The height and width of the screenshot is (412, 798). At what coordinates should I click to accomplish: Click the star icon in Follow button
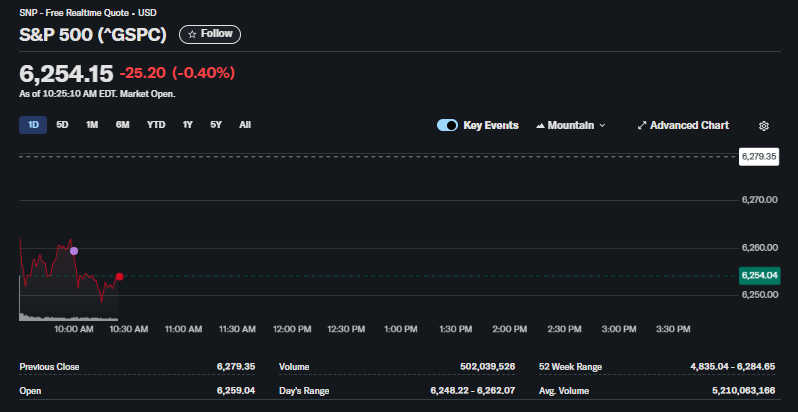click(x=192, y=34)
